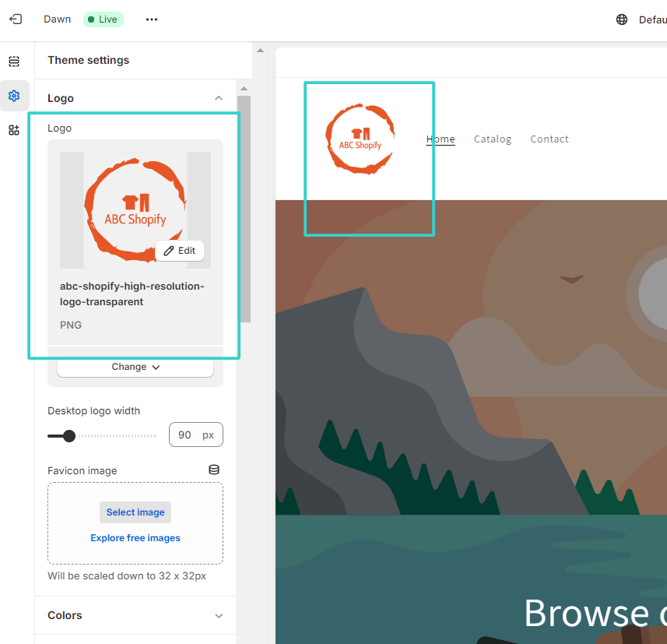Open the Change dropdown for the logo
667x644 pixels.
135,366
